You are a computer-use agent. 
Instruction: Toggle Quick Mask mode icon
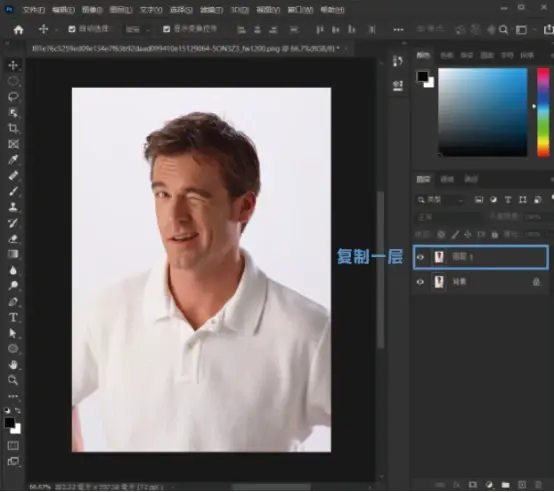click(x=13, y=446)
